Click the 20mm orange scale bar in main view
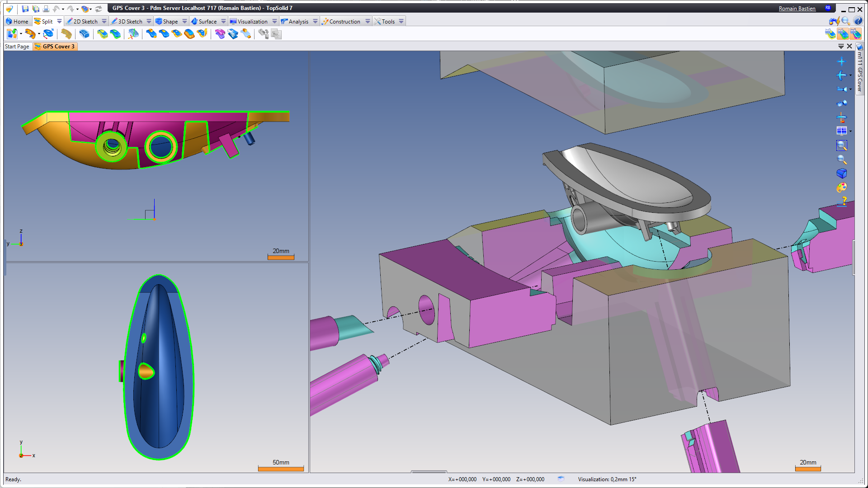The width and height of the screenshot is (868, 488). coord(807,469)
